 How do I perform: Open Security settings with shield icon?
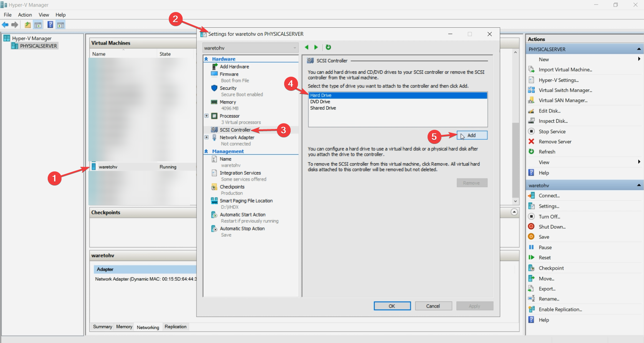click(228, 88)
